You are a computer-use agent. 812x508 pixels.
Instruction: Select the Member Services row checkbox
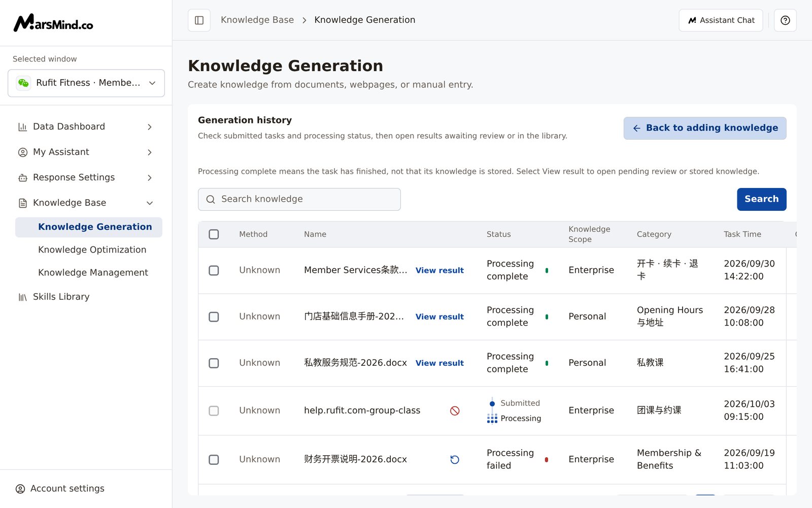tap(214, 270)
